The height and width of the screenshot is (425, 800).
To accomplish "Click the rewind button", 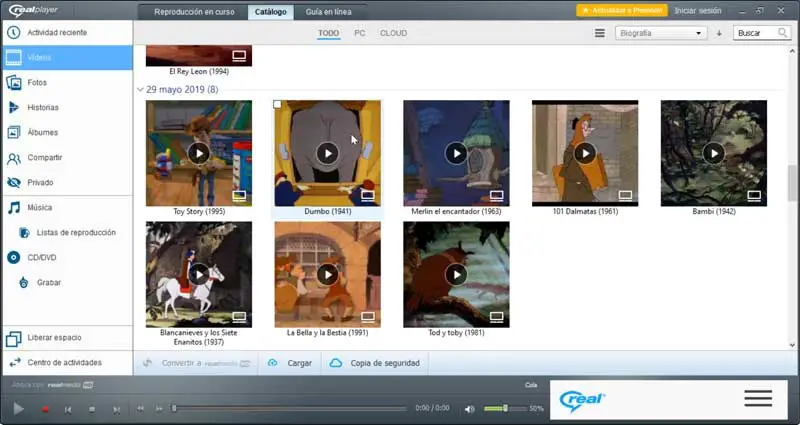I will pyautogui.click(x=140, y=409).
